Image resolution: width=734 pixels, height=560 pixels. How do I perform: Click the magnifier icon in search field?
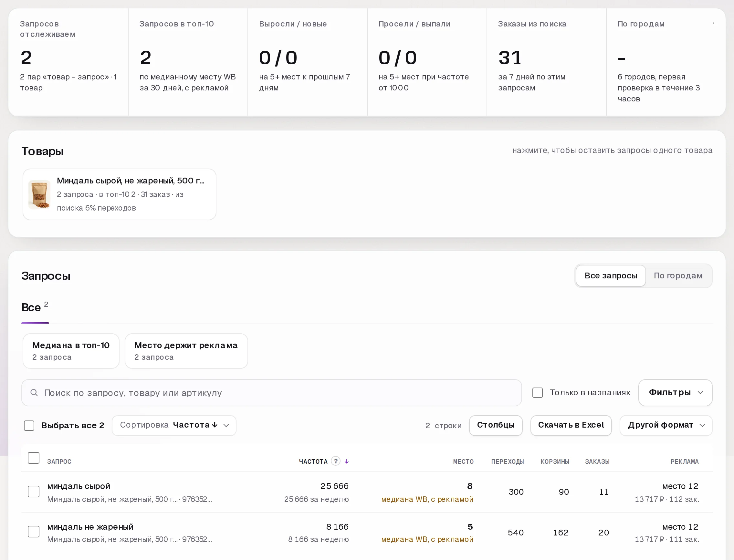[x=34, y=393]
